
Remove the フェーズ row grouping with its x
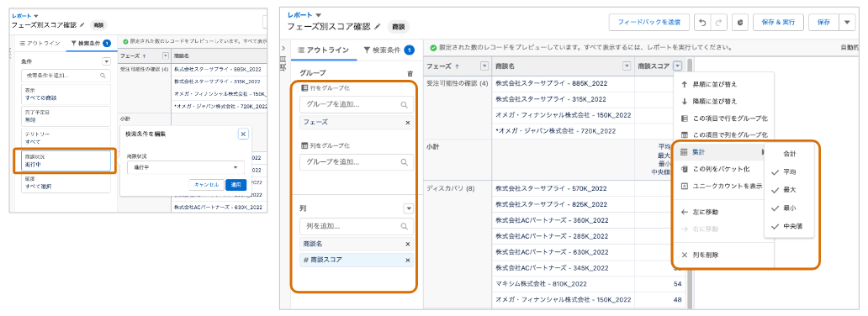click(408, 123)
